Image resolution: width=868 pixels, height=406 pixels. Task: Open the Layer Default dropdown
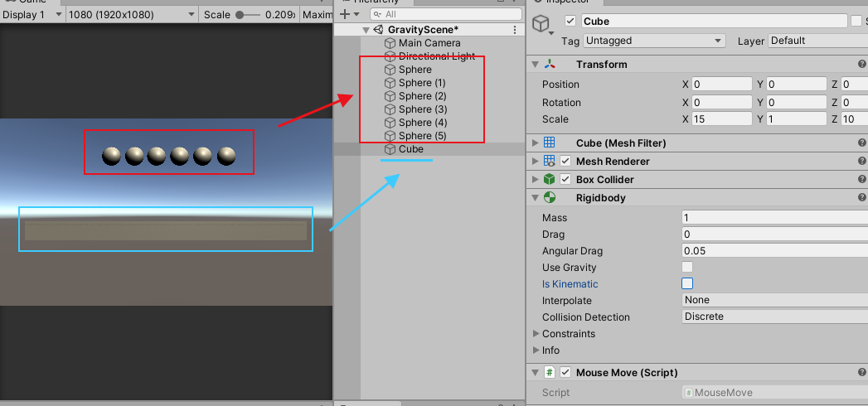pos(817,41)
